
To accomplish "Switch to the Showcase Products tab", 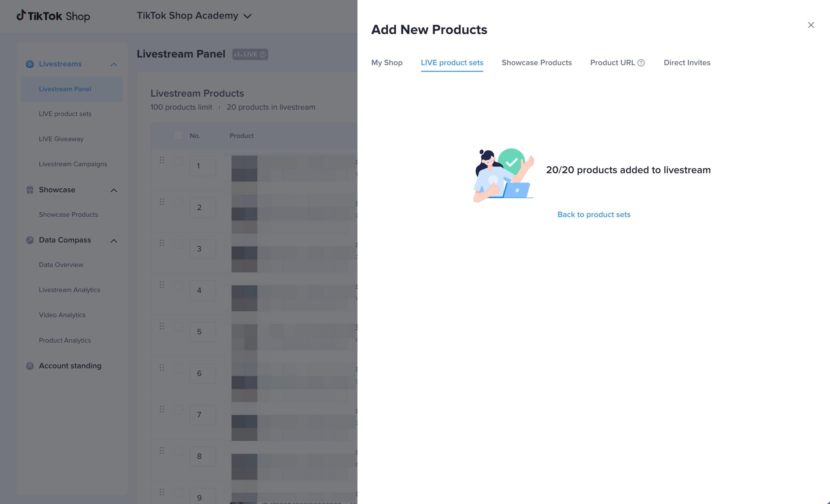I will (x=537, y=63).
